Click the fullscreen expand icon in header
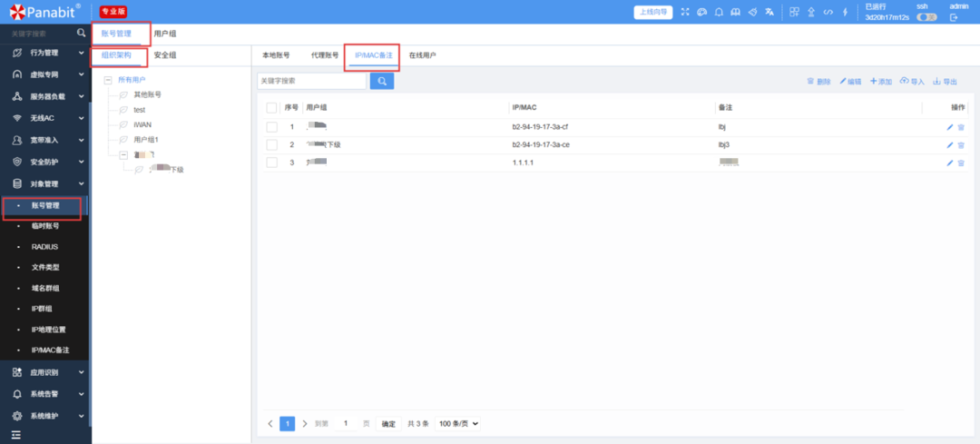This screenshot has width=980, height=444. (x=685, y=12)
